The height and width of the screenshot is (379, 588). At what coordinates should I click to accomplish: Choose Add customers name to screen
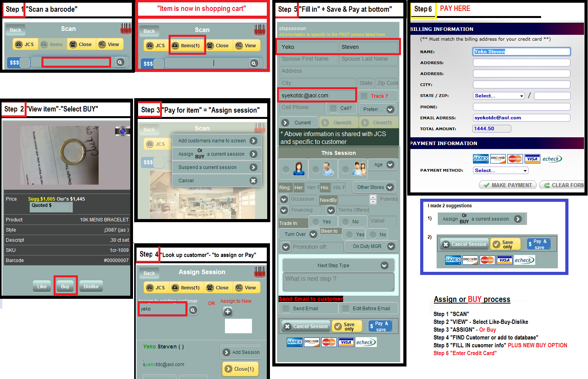[x=217, y=141]
